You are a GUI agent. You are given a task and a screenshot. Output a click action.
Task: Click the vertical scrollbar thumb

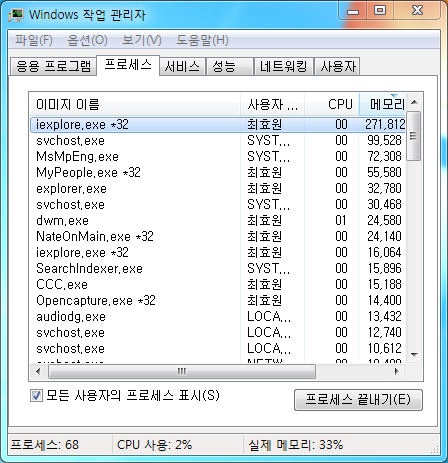tap(414, 136)
